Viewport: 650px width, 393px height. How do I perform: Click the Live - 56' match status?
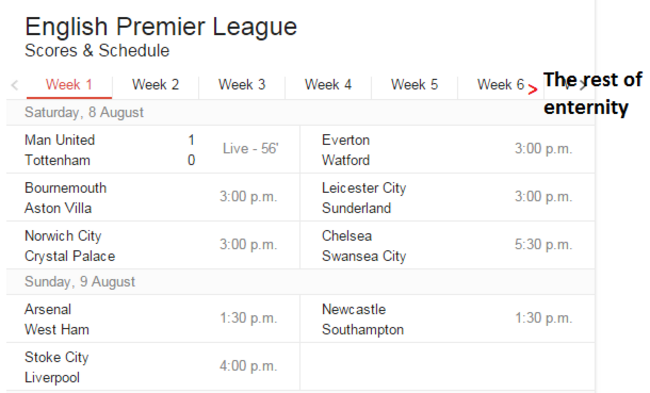click(x=250, y=148)
